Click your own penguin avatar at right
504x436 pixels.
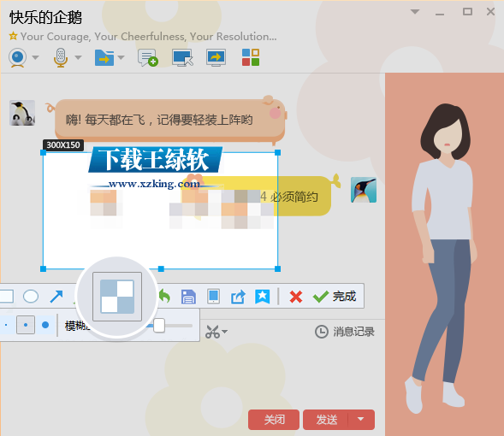364,190
